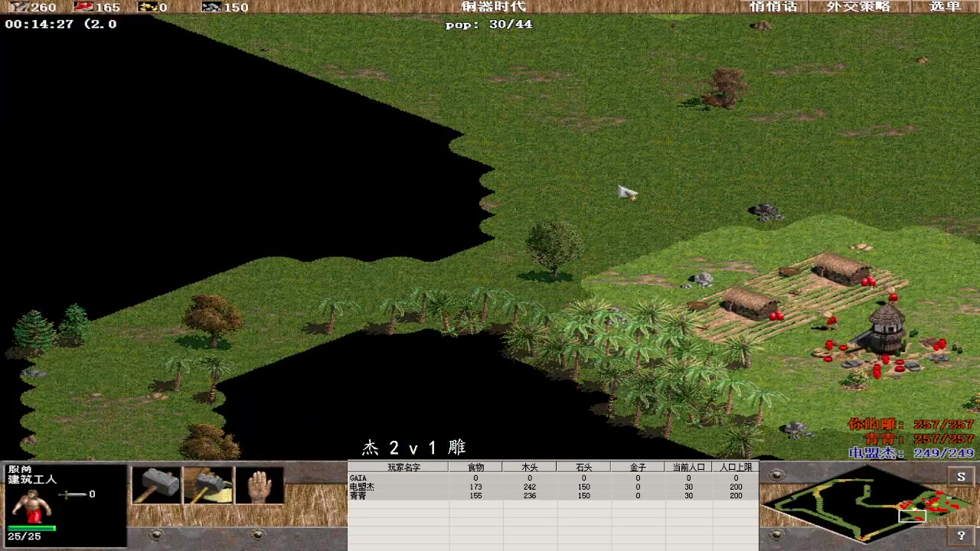Click the GAIA row in player table
980x551 pixels.
click(553, 478)
